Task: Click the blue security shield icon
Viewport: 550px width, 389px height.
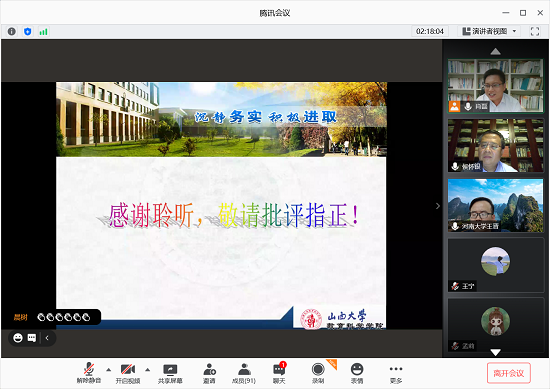Action: tap(27, 32)
